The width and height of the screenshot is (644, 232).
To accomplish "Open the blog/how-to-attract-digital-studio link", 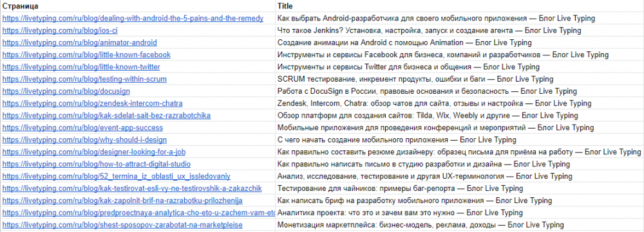I will tap(96, 165).
